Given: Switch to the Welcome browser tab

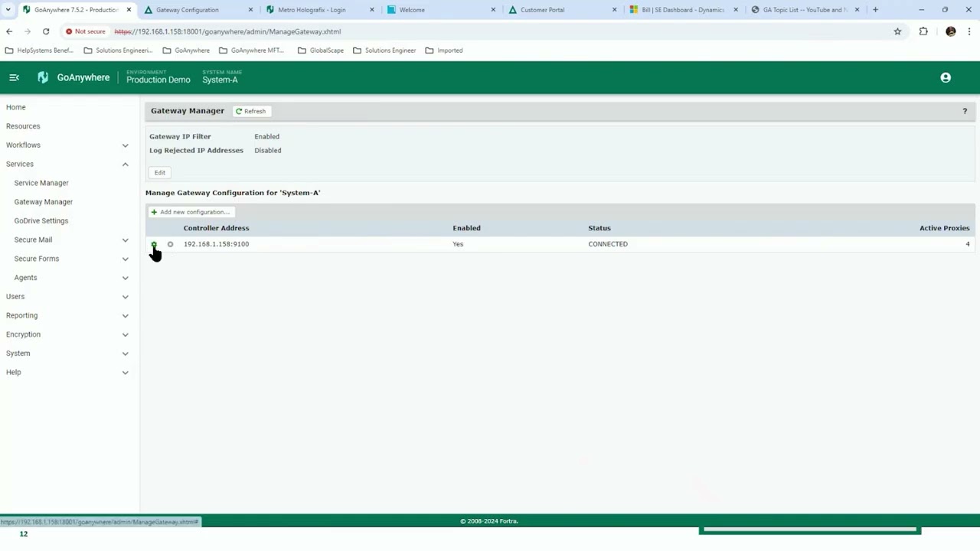Looking at the screenshot, I should pos(440,10).
